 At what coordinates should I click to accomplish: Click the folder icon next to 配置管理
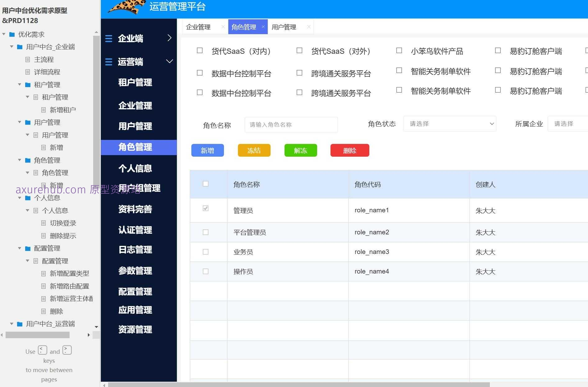tap(28, 248)
